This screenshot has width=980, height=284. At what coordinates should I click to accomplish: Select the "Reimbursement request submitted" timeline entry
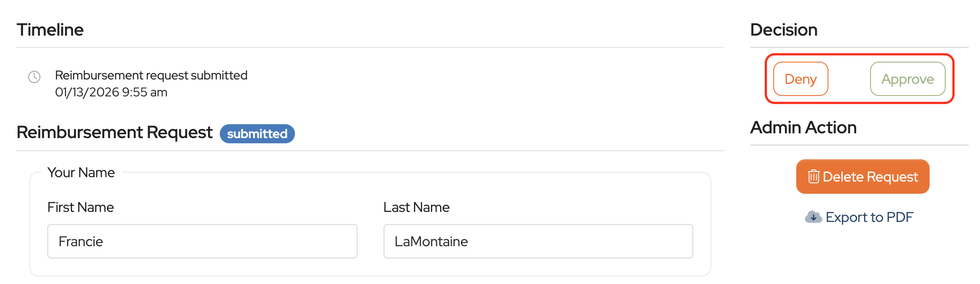[151, 76]
